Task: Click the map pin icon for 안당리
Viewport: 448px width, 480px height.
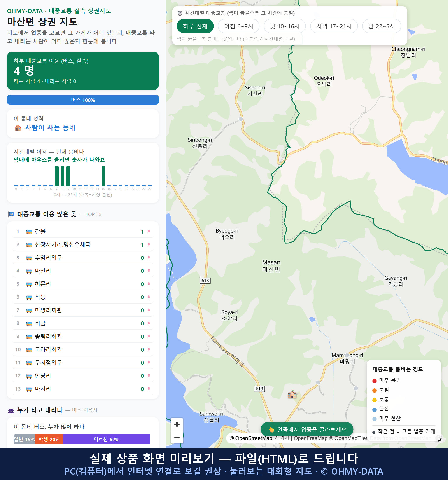Action: pos(149,376)
